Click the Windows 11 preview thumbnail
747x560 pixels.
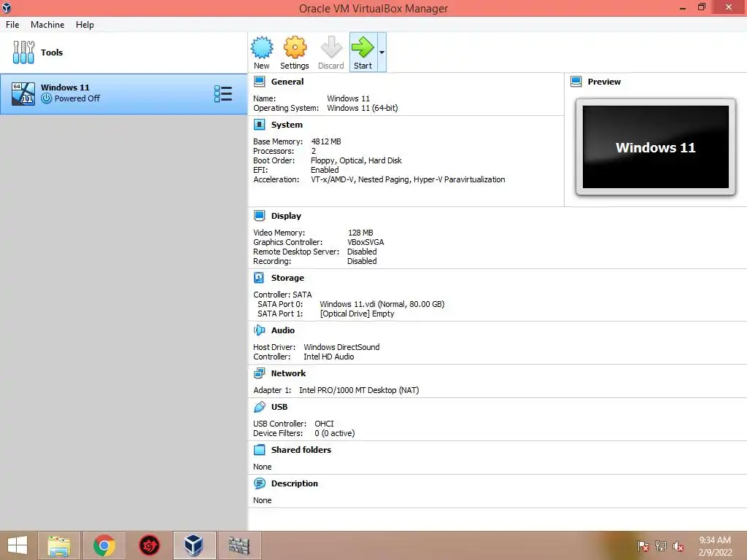pyautogui.click(x=656, y=147)
